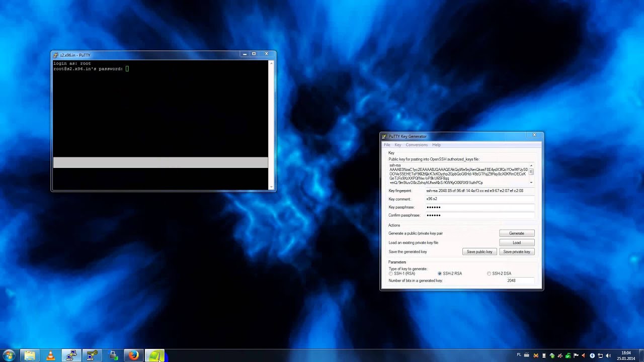This screenshot has width=644, height=362.
Task: Open the Windows Start menu
Action: (9, 355)
